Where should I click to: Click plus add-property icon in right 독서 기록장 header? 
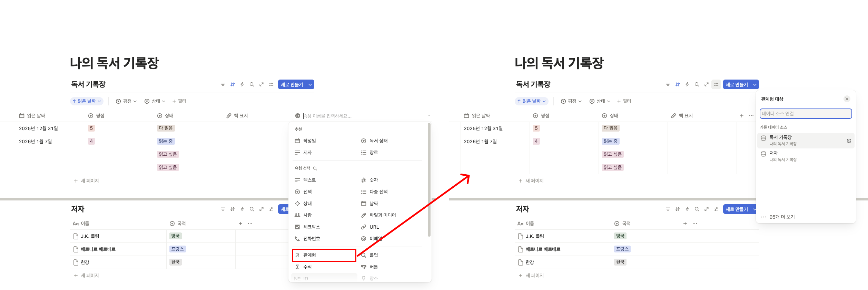tap(742, 116)
